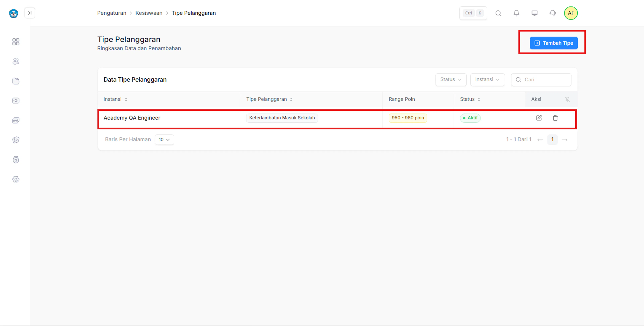Click the Tipe Pelanggaran breadcrumb
Screen dimensions: 644x326
coord(194,13)
